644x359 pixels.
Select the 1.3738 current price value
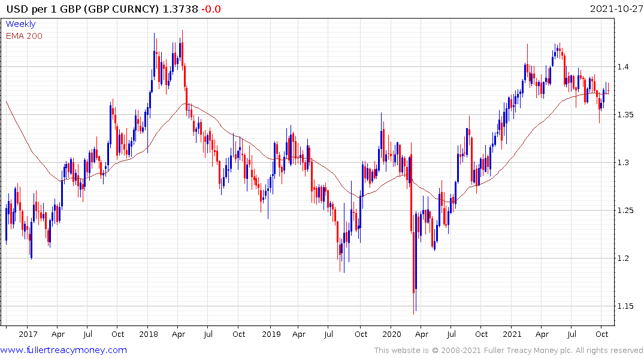coord(180,9)
